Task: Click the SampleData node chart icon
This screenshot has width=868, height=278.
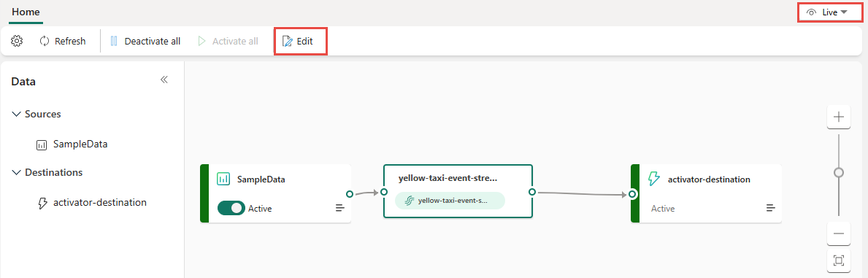Action: (223, 179)
